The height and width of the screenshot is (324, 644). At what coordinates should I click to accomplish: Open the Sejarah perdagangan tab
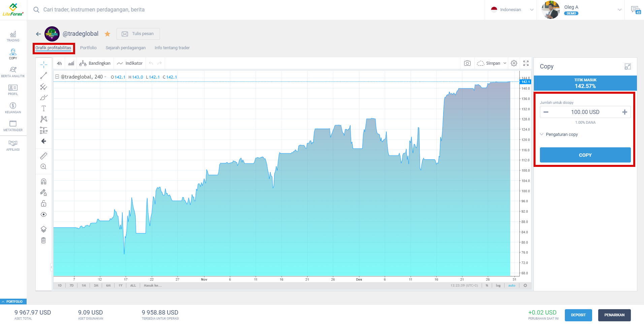click(x=125, y=48)
